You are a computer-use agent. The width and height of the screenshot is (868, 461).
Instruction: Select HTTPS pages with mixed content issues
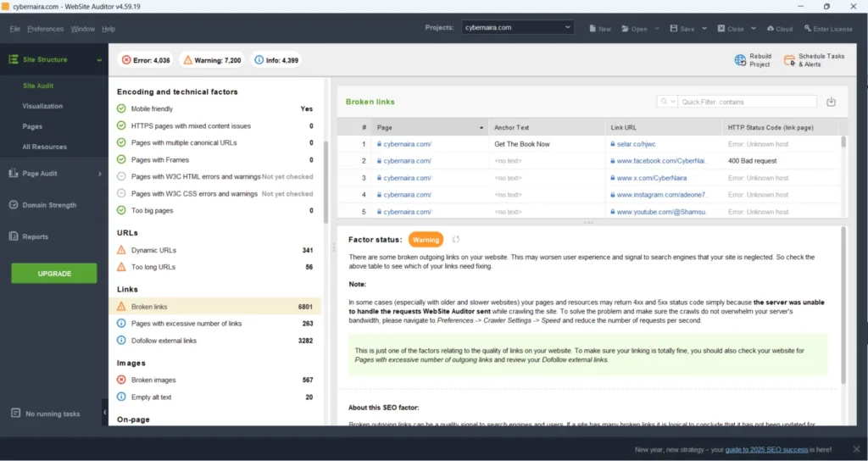(x=215, y=126)
